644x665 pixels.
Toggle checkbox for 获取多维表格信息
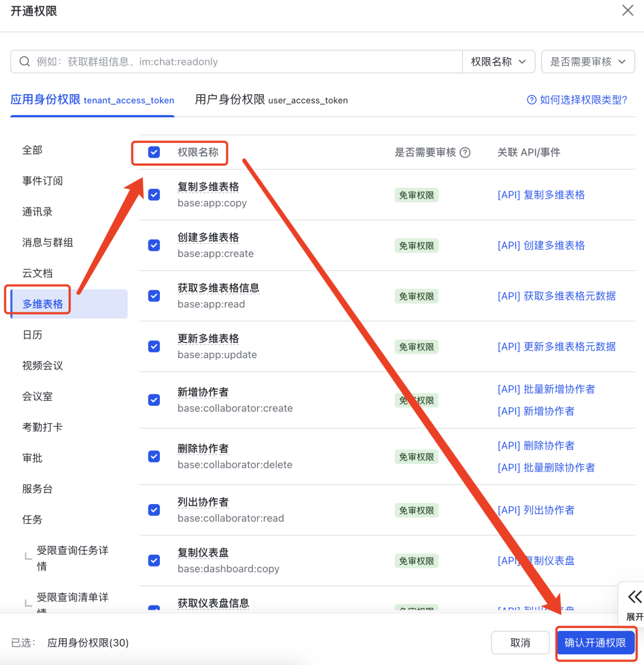154,296
